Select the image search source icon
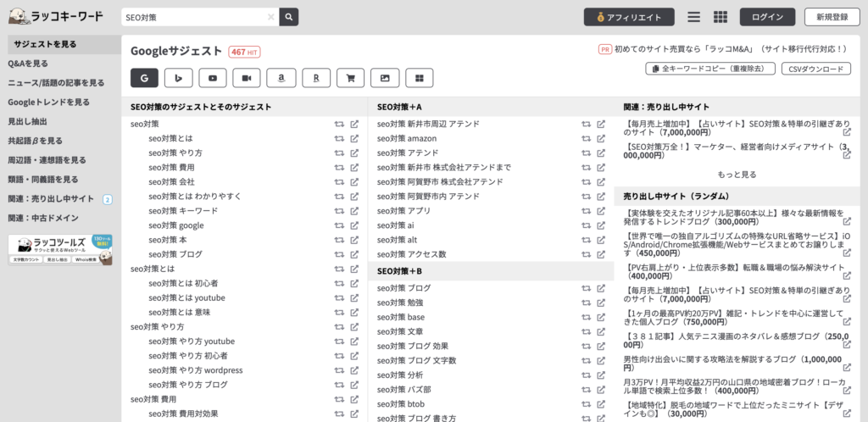The image size is (868, 422). 385,78
